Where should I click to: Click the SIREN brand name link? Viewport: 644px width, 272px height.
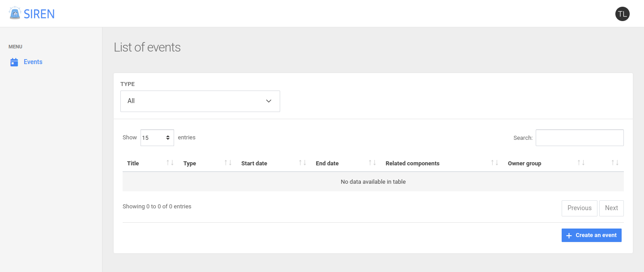[x=39, y=14]
